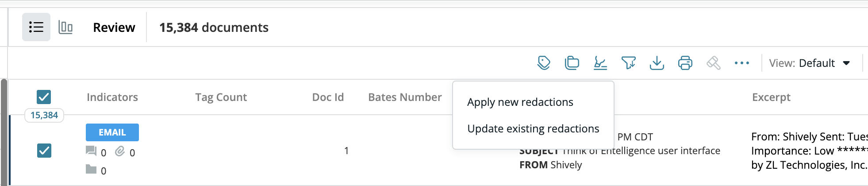
Task: Switch to list view icon
Action: [x=36, y=27]
